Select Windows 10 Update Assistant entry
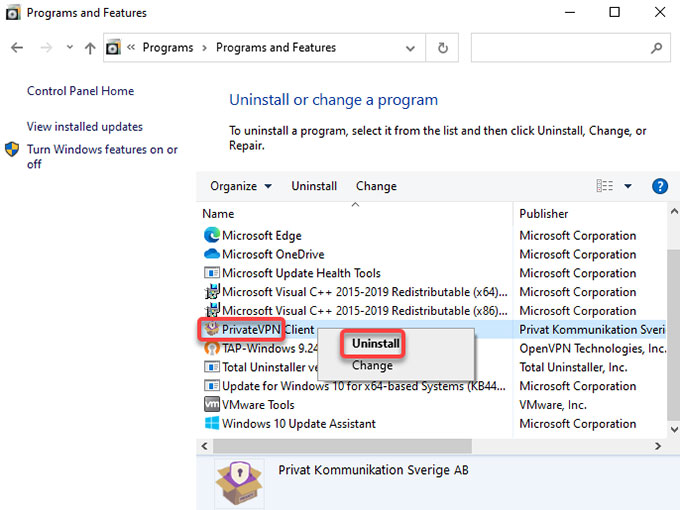680x510 pixels. click(299, 424)
